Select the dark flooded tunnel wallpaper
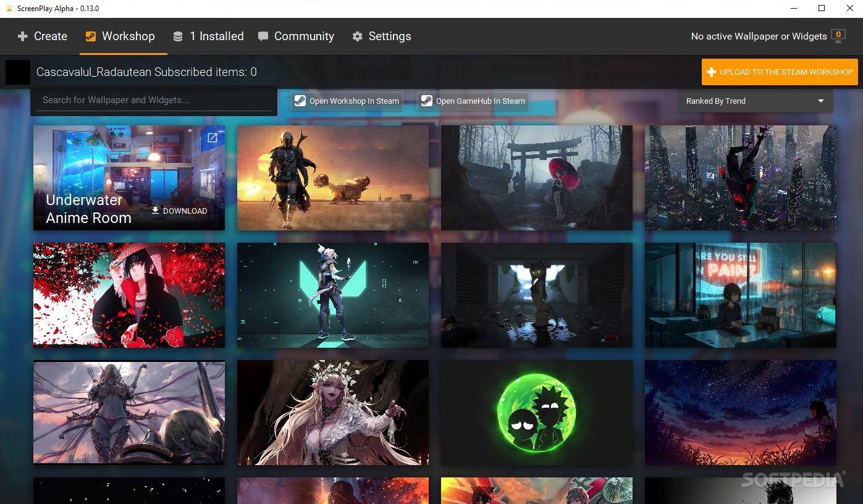The width and height of the screenshot is (863, 504). [x=537, y=295]
